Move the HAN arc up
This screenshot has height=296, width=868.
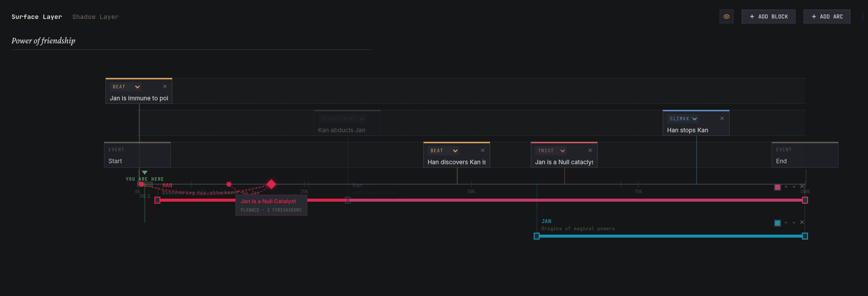786,187
